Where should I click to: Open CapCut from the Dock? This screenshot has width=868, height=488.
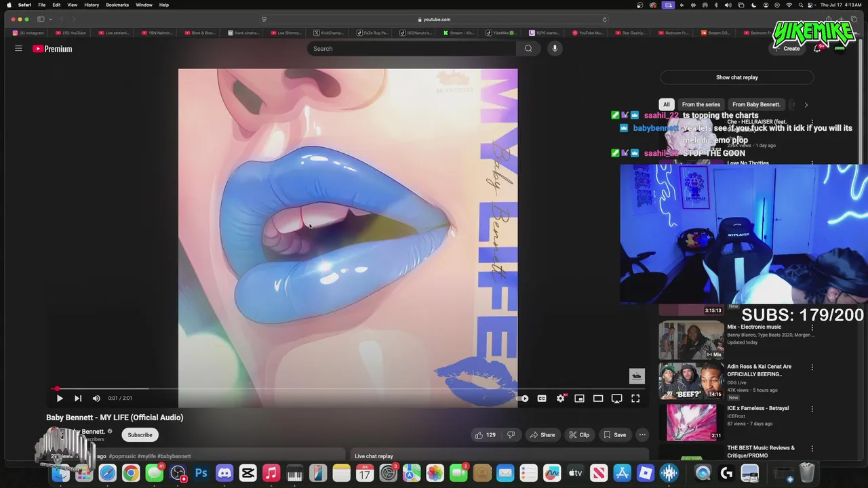click(x=248, y=473)
